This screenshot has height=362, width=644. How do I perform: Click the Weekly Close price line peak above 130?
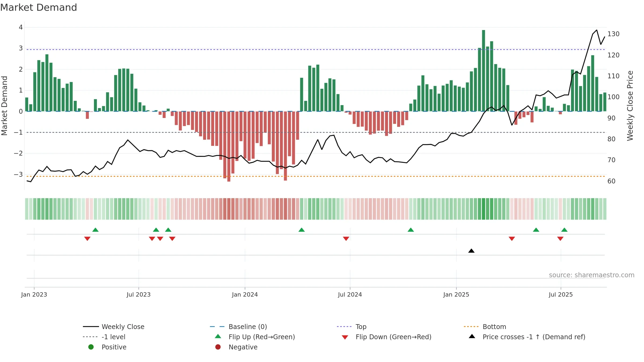coord(597,30)
